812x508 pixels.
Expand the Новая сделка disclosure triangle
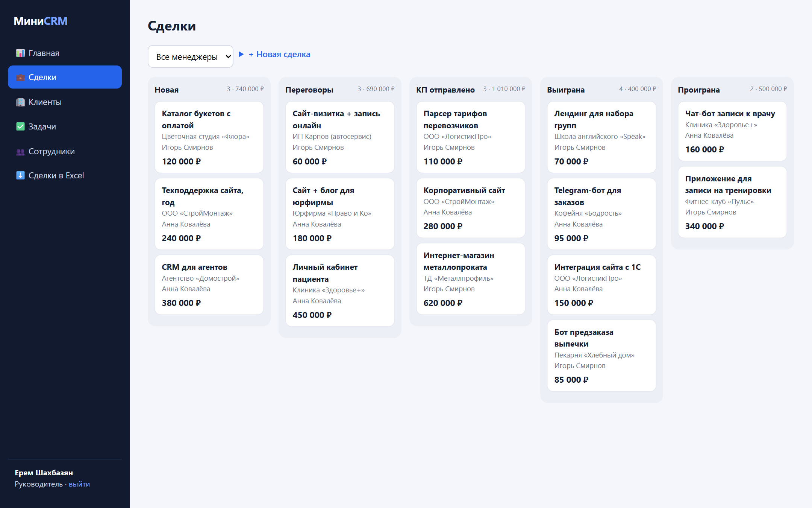pos(241,55)
